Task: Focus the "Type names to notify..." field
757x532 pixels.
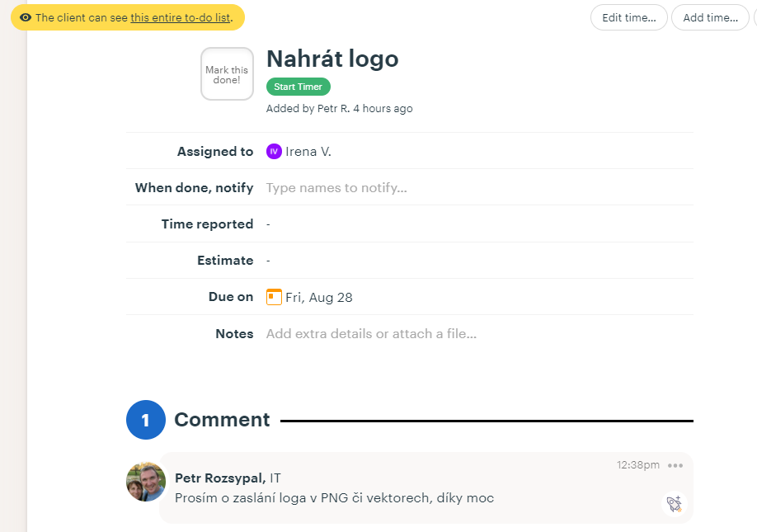Action: pos(336,188)
